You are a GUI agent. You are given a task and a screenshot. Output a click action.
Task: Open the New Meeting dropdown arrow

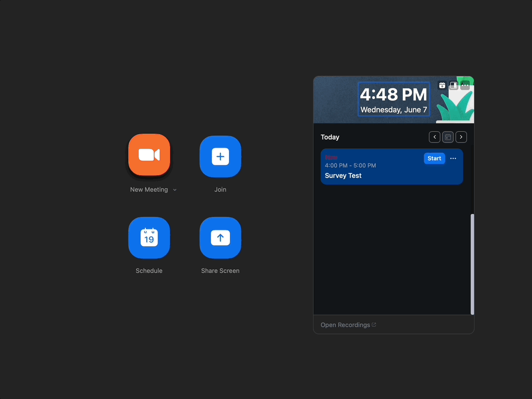175,190
